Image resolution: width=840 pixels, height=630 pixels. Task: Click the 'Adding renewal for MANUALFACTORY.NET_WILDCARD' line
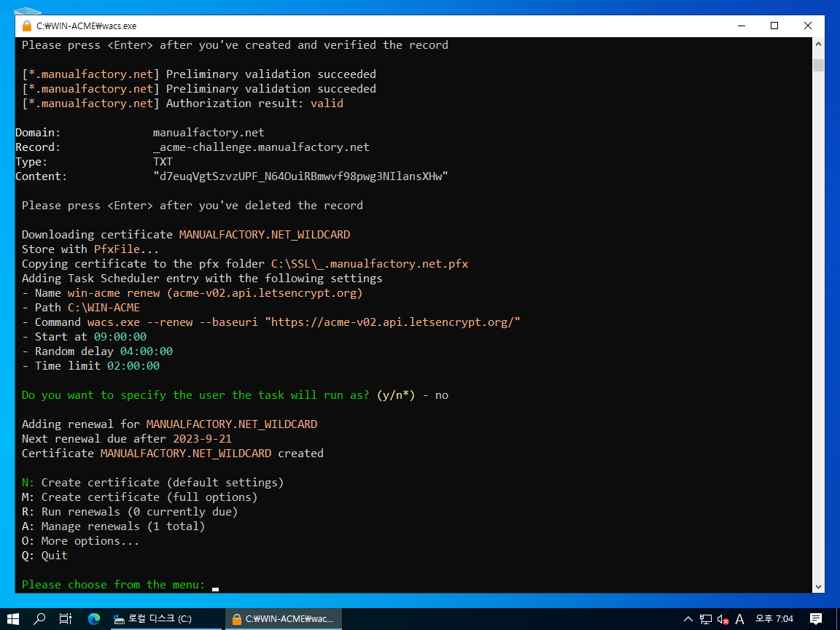(169, 424)
